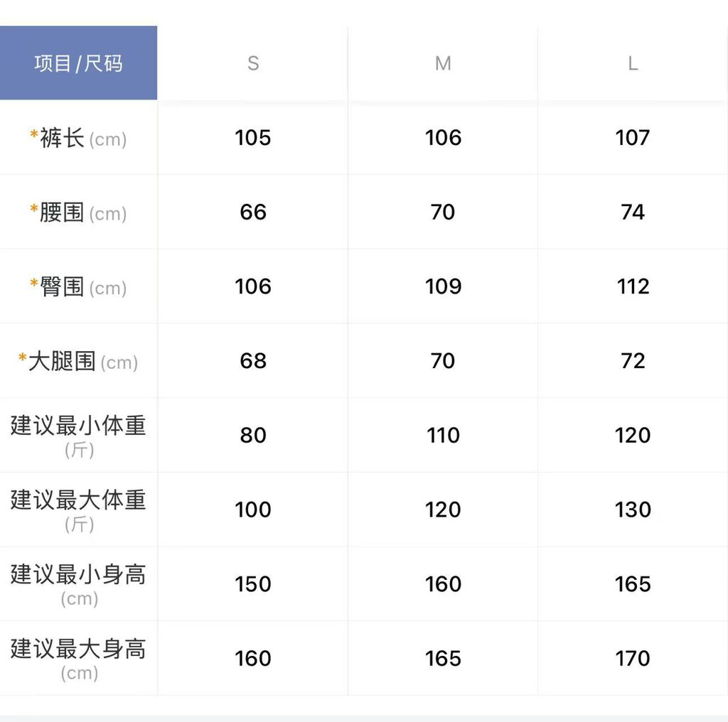
Task: Click the 裤长 (cm) row label
Action: click(x=78, y=138)
